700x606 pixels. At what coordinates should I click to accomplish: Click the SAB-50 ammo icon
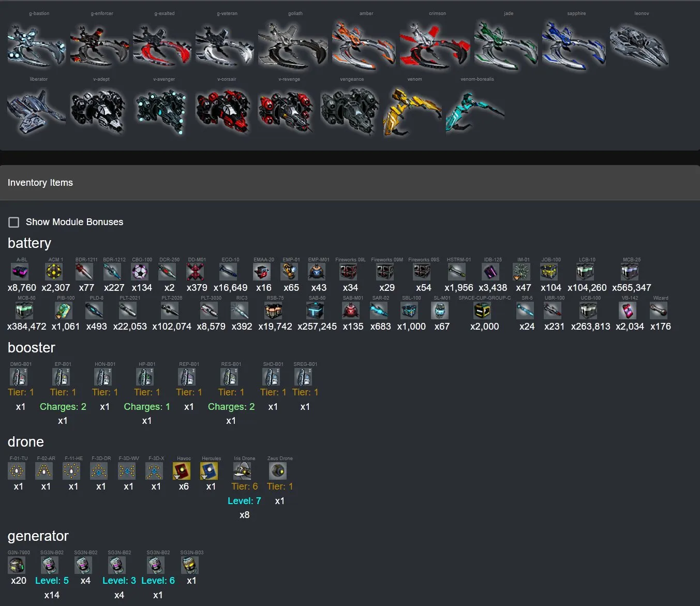coord(315,310)
